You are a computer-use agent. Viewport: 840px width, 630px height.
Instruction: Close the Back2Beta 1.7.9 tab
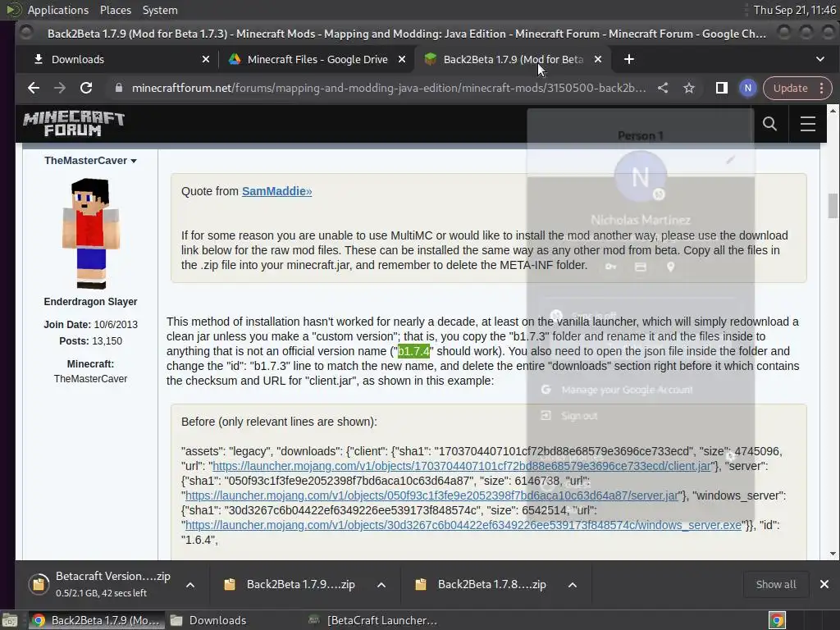(598, 59)
